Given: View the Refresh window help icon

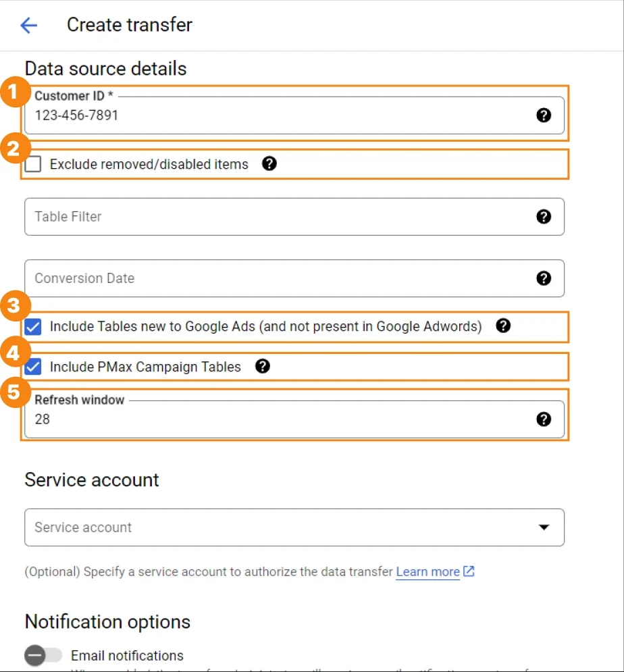Looking at the screenshot, I should [544, 419].
